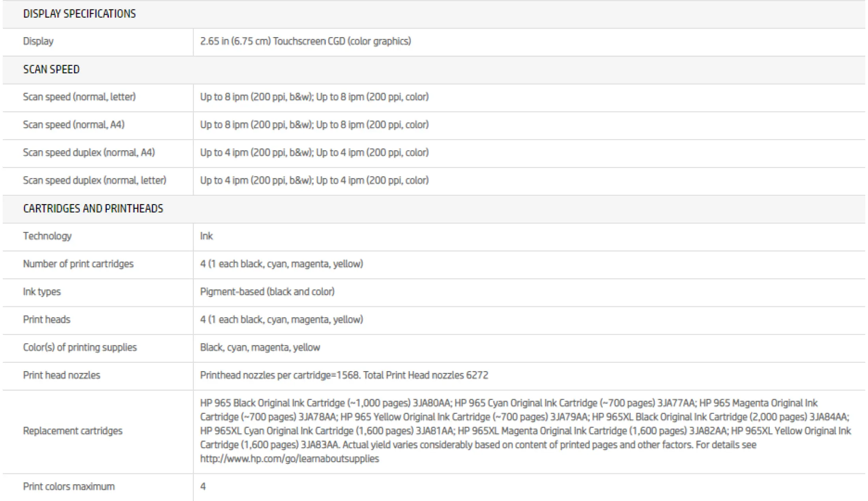Click the Technology row label
Viewport: 868px width, 501px height.
(47, 236)
